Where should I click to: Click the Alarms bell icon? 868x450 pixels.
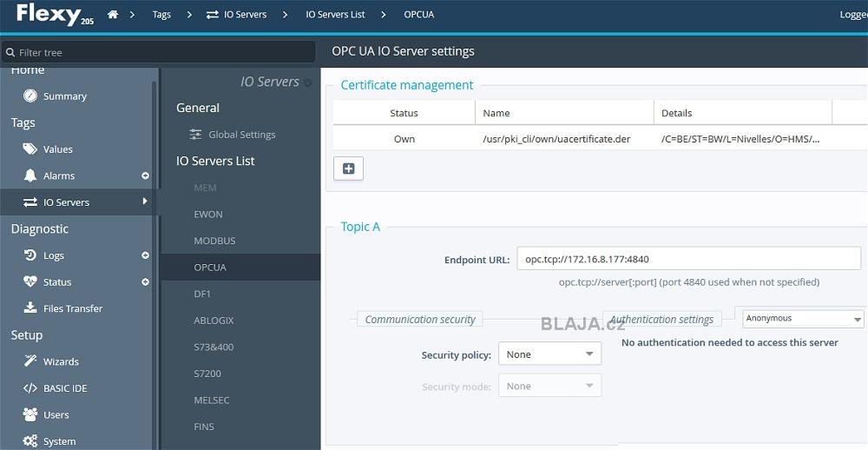point(30,175)
